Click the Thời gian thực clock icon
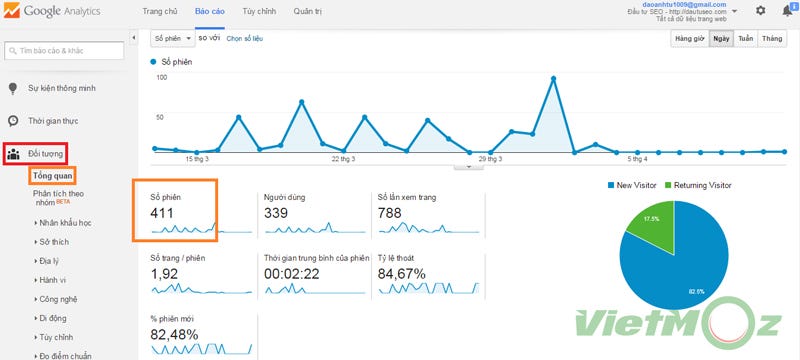Viewport: 800px width, 360px height. point(13,121)
